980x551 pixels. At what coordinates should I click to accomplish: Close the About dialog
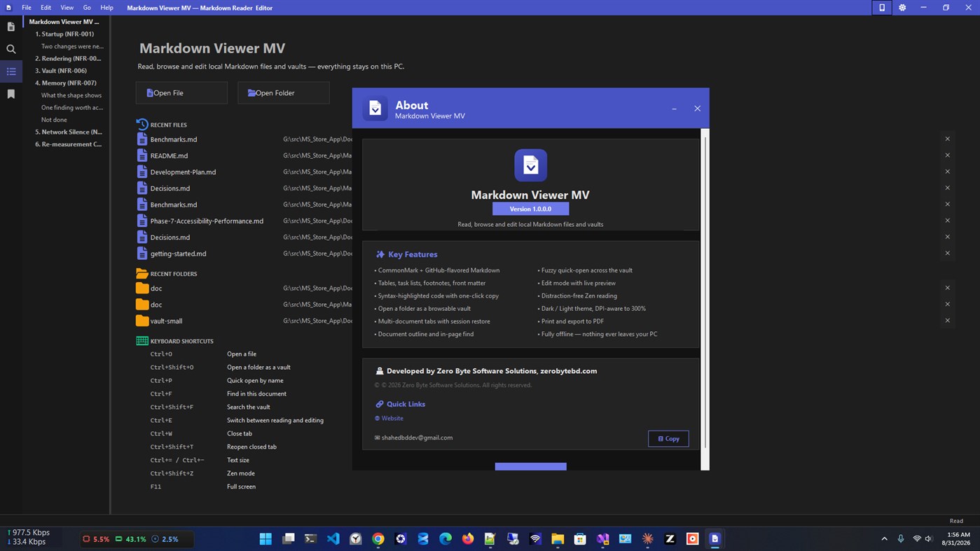(x=697, y=109)
